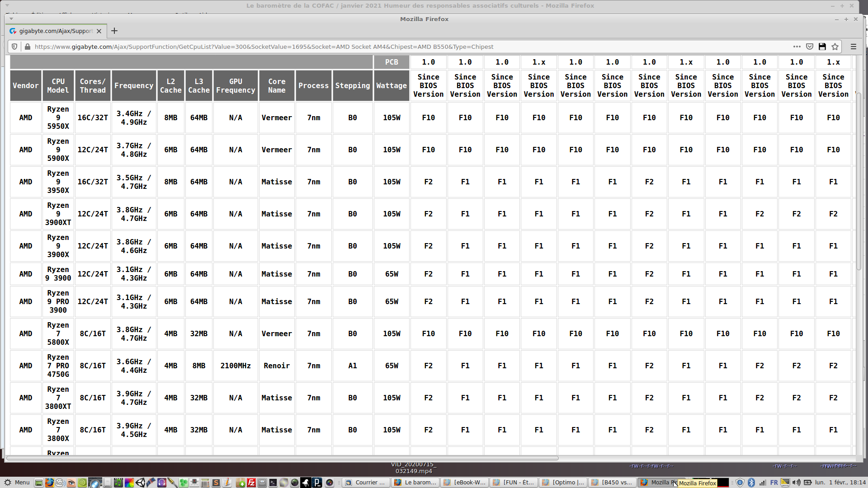Open a new tab with the plus button
The height and width of the screenshot is (488, 868).
(x=114, y=31)
